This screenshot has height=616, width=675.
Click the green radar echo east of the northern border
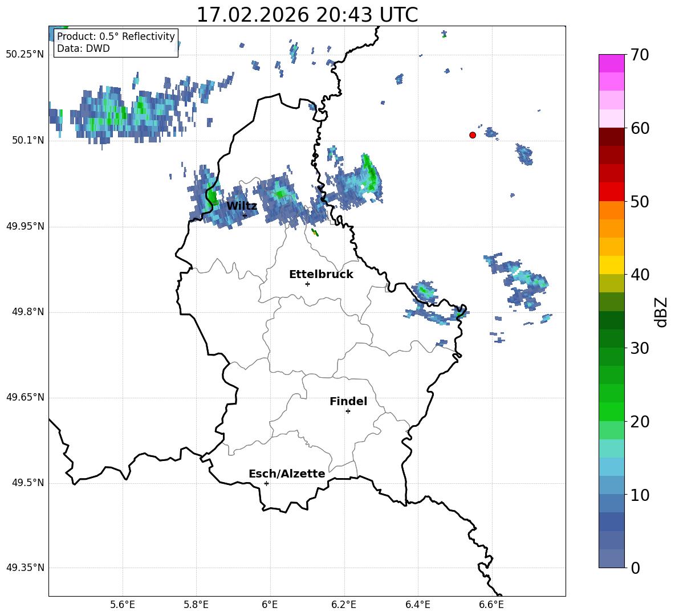click(370, 174)
